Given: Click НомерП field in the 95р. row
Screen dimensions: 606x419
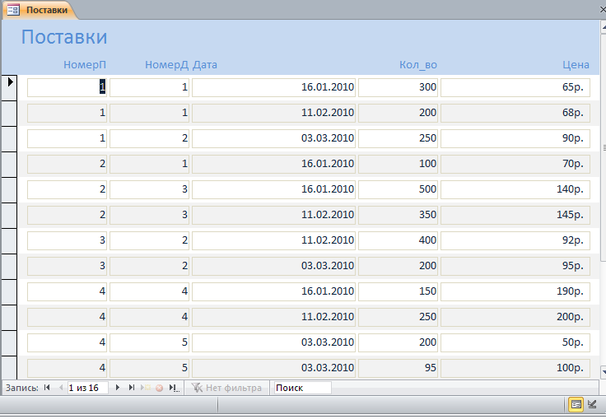Looking at the screenshot, I should pos(67,266).
